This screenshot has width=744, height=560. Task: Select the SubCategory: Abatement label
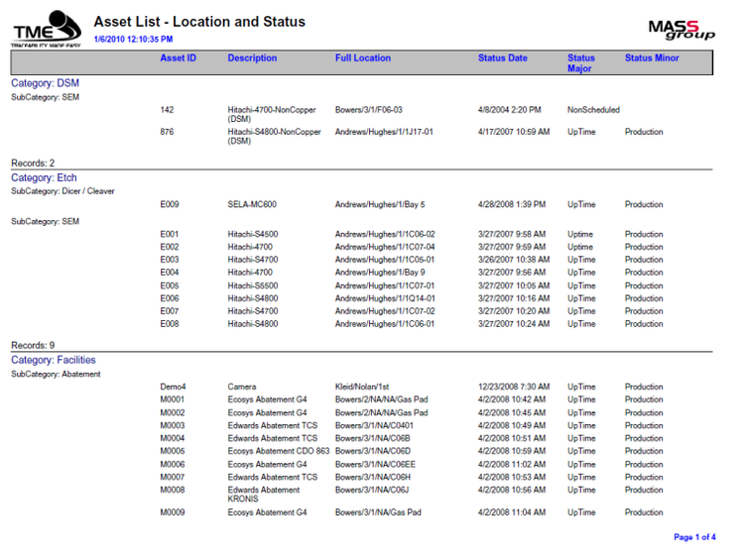[x=56, y=374]
